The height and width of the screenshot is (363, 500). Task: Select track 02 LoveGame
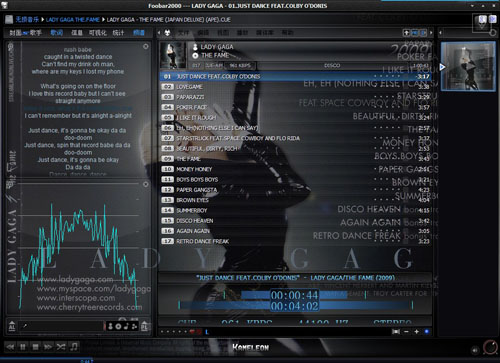[296, 87]
